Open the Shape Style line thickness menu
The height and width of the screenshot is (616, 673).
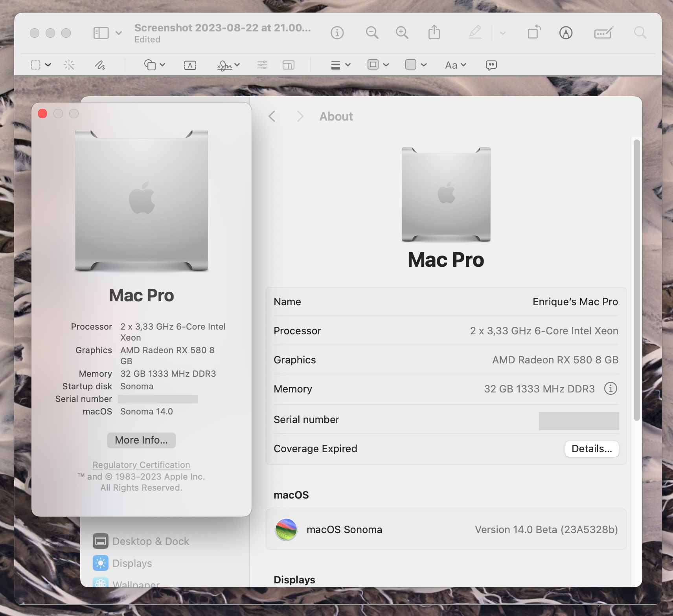[340, 65]
